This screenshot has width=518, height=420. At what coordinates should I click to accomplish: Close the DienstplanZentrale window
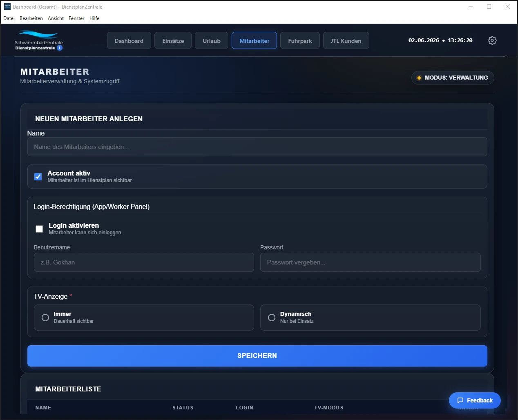508,7
